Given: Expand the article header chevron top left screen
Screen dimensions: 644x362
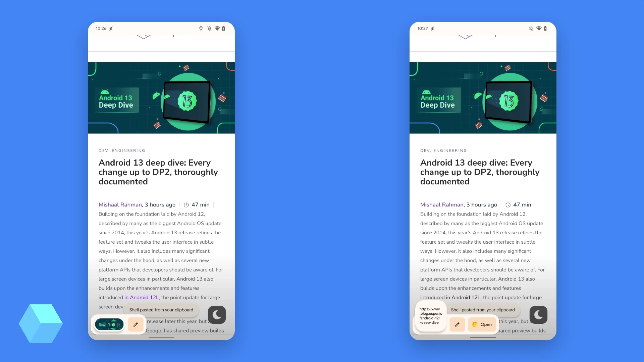Looking at the screenshot, I should (143, 36).
